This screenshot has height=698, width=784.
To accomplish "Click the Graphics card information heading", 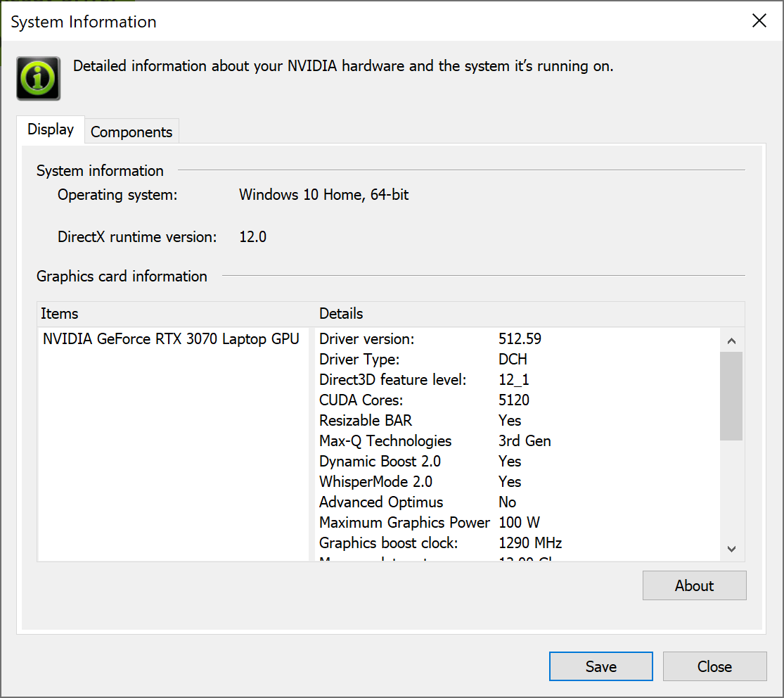I will tap(122, 277).
